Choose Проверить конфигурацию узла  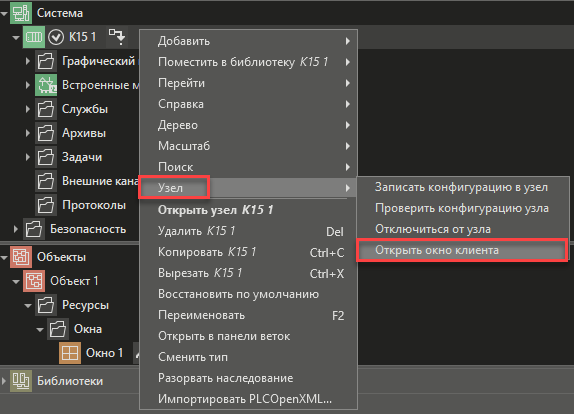[463, 208]
